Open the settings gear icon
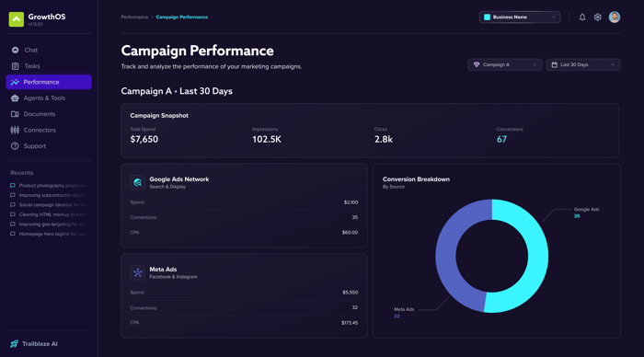The width and height of the screenshot is (644, 357). (598, 17)
